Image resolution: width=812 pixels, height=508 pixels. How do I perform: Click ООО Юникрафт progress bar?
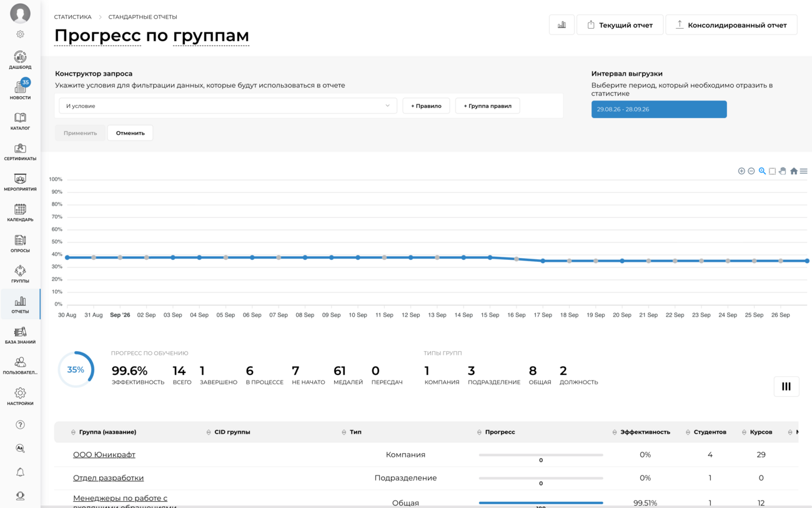(x=541, y=455)
